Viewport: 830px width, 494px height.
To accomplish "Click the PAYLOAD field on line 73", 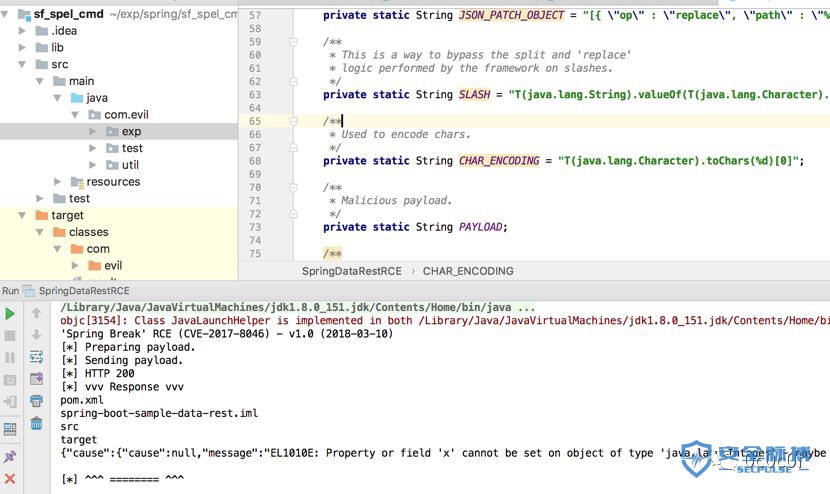I will pos(481,227).
